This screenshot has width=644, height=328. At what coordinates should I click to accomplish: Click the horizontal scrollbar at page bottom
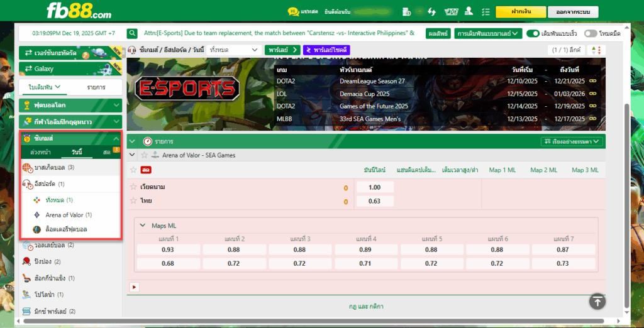coord(313,321)
